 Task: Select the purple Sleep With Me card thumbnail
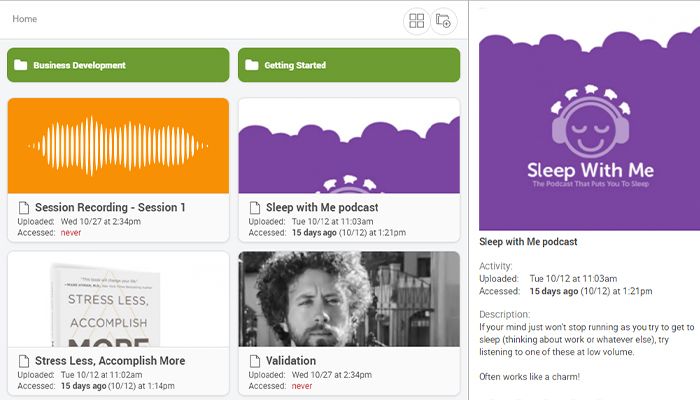[x=348, y=145]
